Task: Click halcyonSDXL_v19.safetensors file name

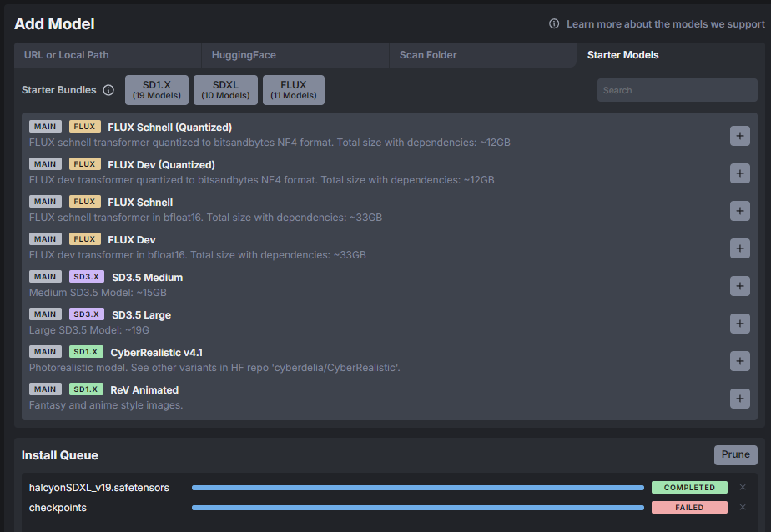Action: 98,488
